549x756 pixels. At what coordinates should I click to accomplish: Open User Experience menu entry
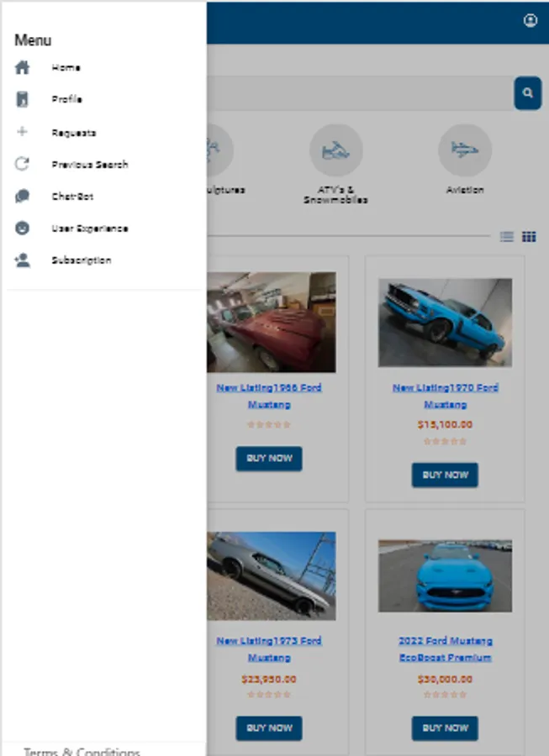90,228
